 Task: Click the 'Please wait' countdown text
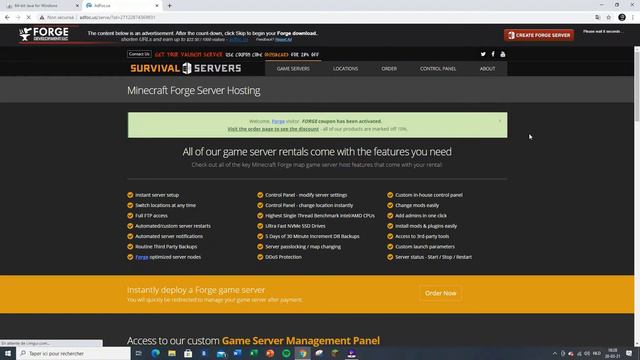602,31
